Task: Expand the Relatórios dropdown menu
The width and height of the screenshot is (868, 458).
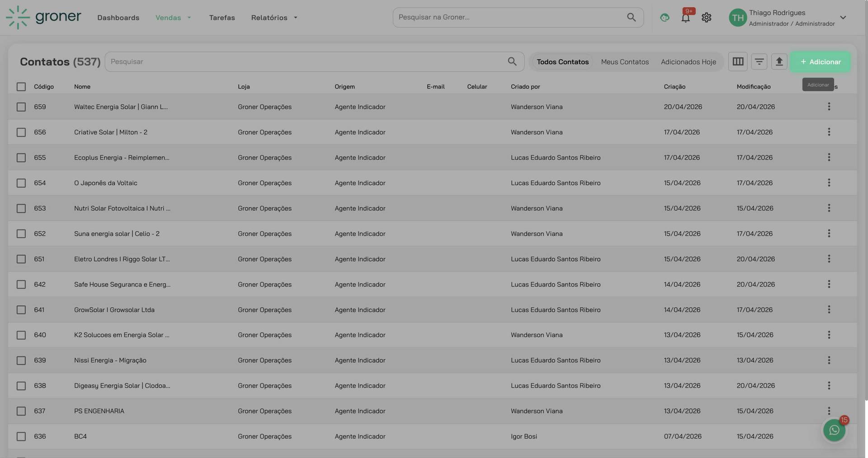Action: 274,18
